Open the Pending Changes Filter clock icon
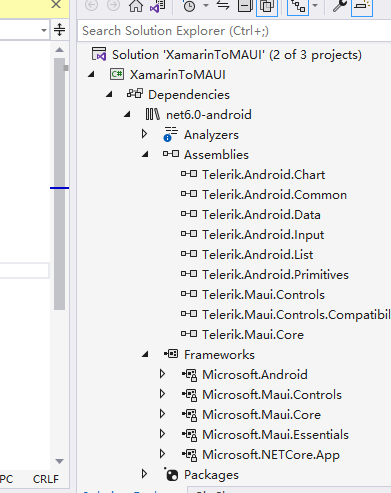Image resolution: width=391 pixels, height=493 pixels. coord(189,6)
